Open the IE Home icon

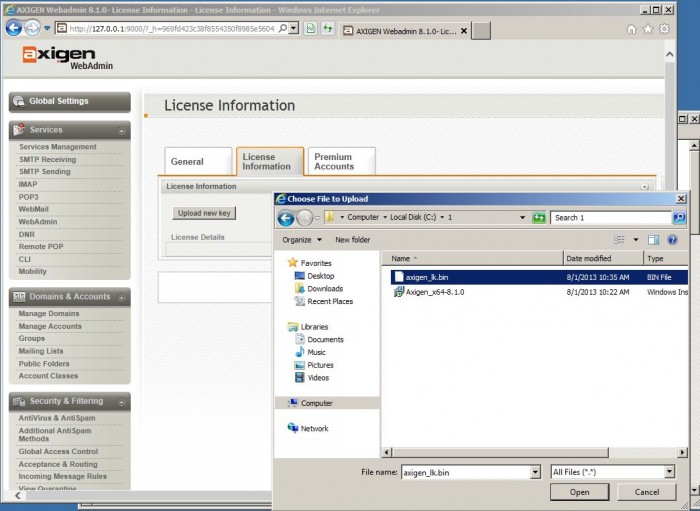point(631,29)
